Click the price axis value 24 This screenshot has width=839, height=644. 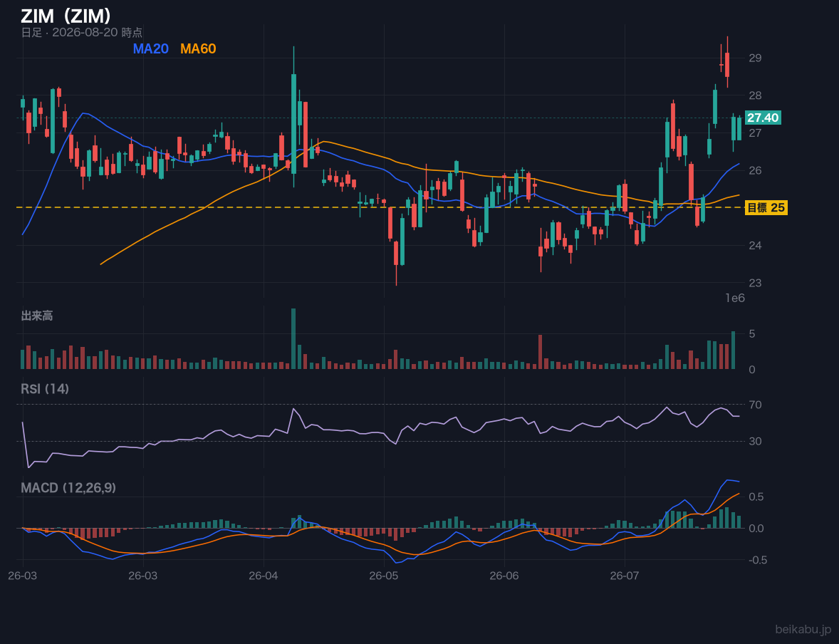point(755,245)
